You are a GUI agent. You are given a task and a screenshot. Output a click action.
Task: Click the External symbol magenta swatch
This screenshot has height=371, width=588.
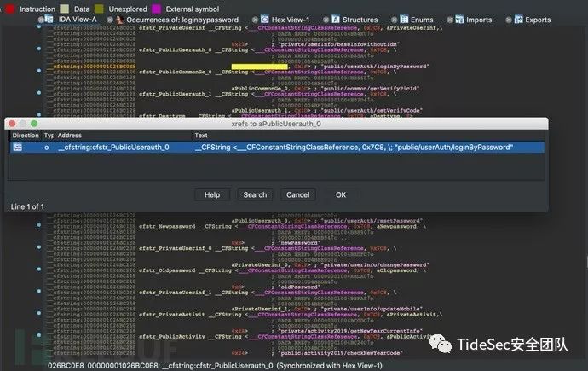[x=157, y=9]
